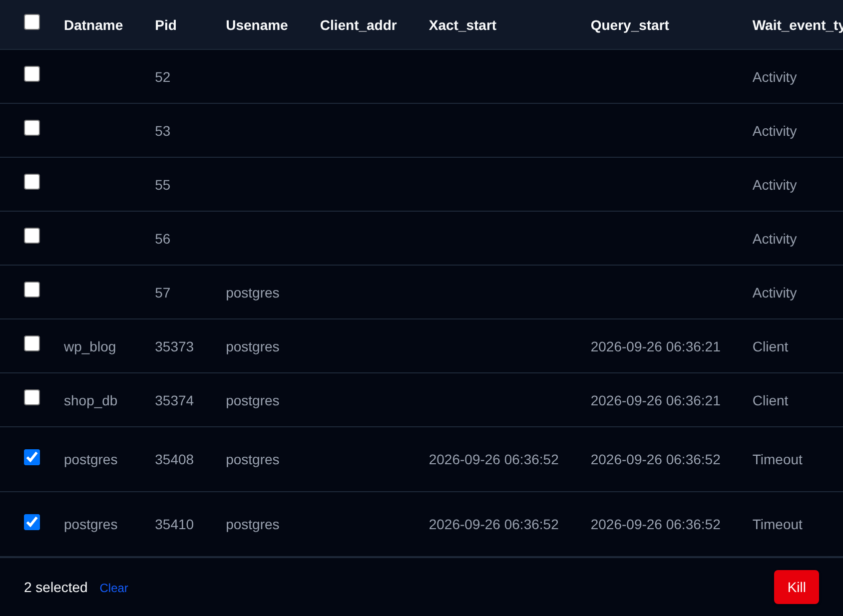This screenshot has width=843, height=616.
Task: Click the red Kill button
Action: click(x=796, y=587)
